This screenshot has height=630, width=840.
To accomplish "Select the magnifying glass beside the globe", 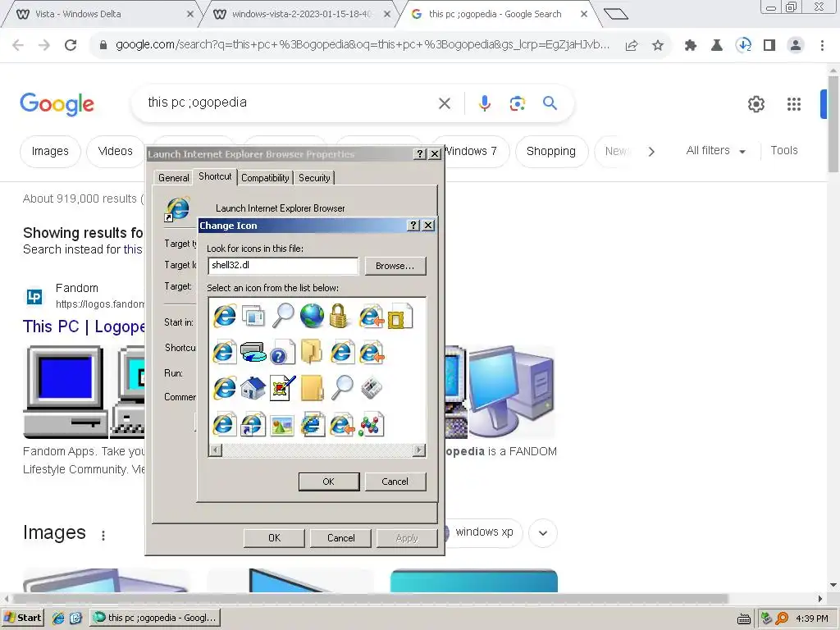I will (283, 316).
